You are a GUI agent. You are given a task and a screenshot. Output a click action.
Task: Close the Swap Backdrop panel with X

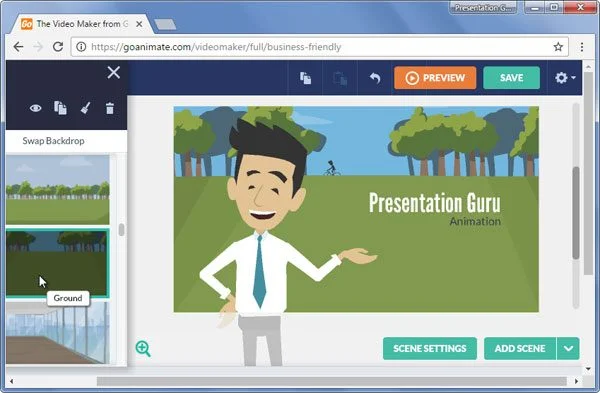tap(114, 72)
